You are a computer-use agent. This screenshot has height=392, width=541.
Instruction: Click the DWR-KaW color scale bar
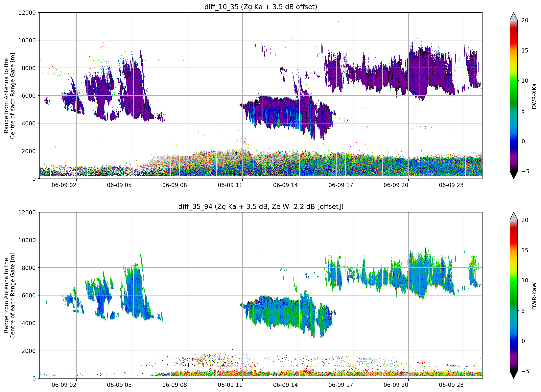(514, 295)
